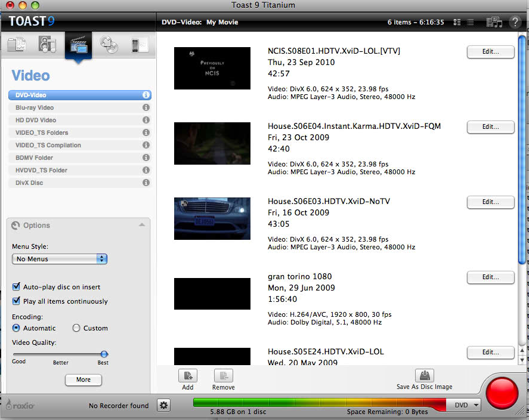Screen dimensions: 529x420
Task: Click the Roxio logo
Action: [x=20, y=405]
